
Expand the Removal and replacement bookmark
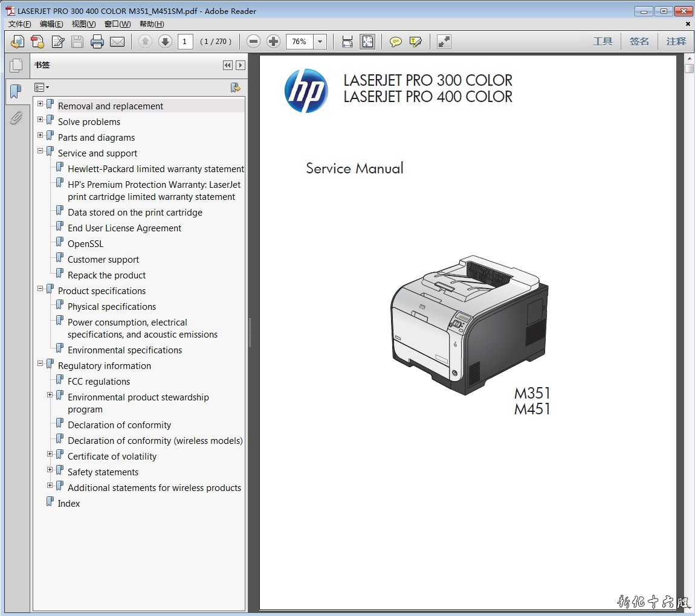[x=40, y=104]
